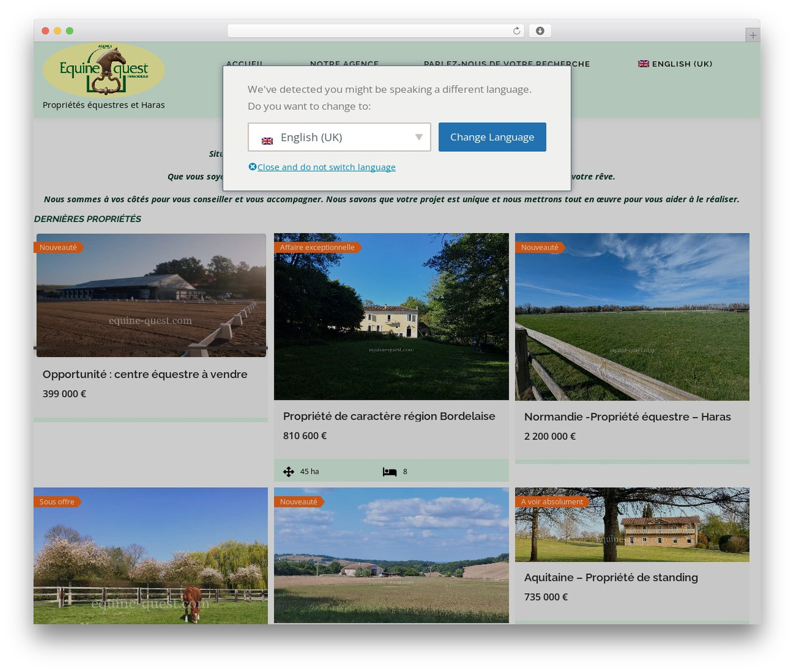The width and height of the screenshot is (794, 672).
Task: Click the 45 ha land area icon
Action: coord(288,472)
